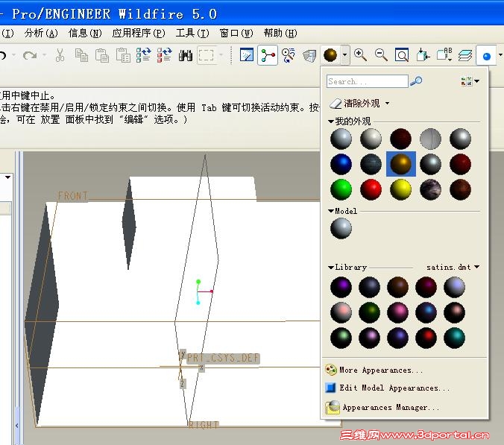Screen dimensions: 504x445
Task: Select the highlighted gold sphere appearance
Action: point(401,164)
